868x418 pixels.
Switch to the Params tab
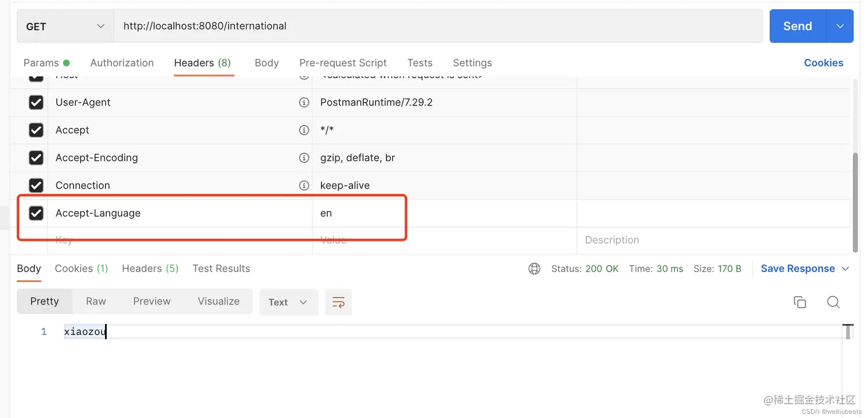tap(46, 63)
